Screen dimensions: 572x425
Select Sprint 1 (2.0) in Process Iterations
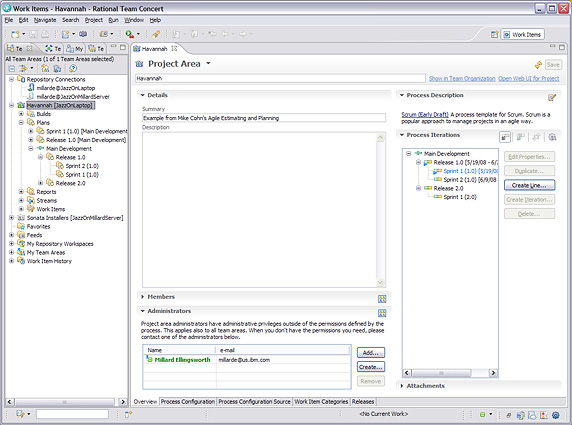460,197
